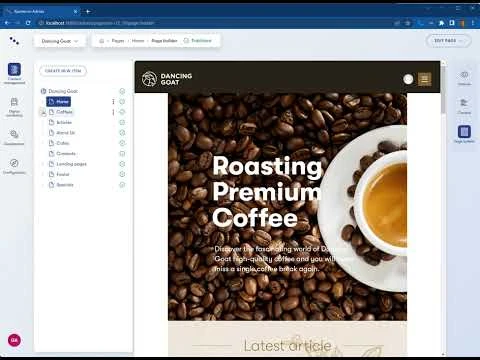Open a new browser tab
The image size is (480, 360).
[88, 11]
